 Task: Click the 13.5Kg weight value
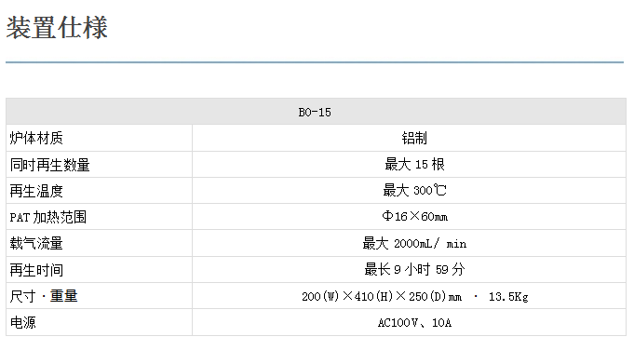click(508, 297)
